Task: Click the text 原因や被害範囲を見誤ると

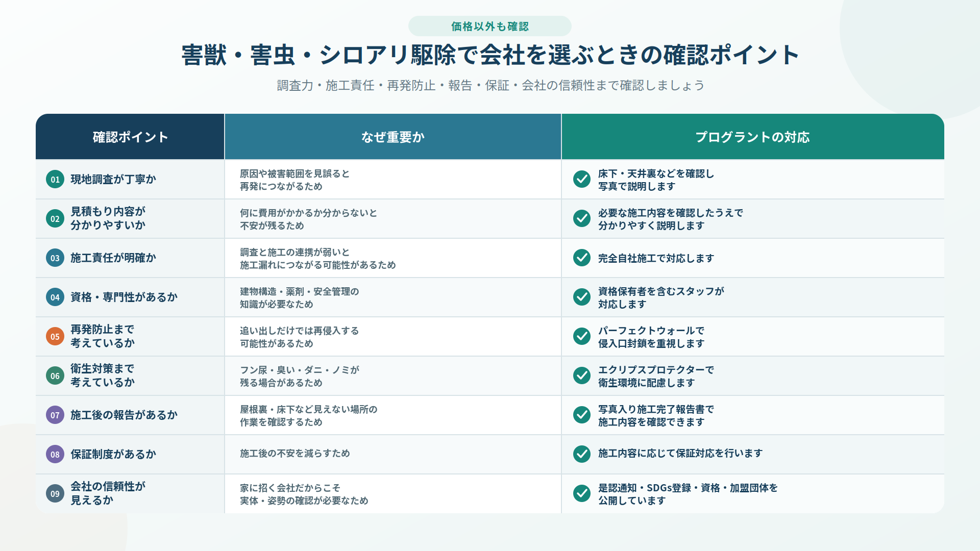Action: point(295,173)
